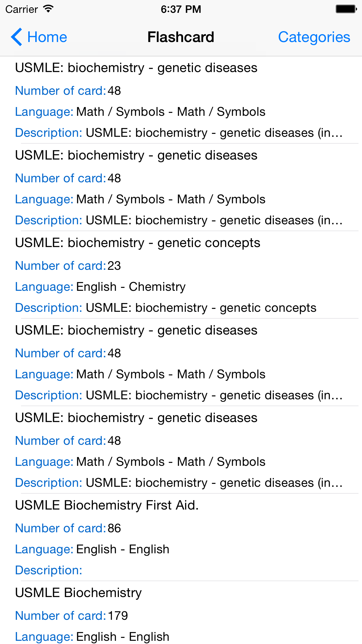Open the genetic concepts deck title
The height and width of the screenshot is (644, 362).
point(138,243)
